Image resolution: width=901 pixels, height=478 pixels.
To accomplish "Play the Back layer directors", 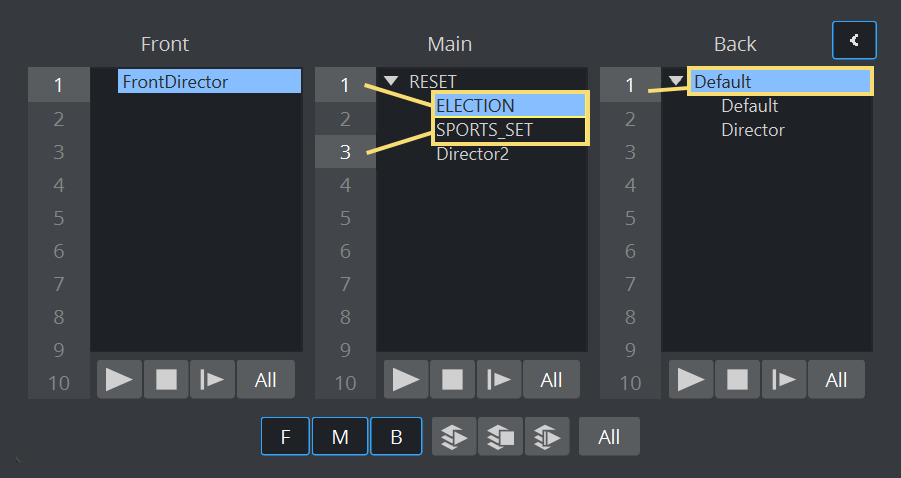I will click(691, 379).
